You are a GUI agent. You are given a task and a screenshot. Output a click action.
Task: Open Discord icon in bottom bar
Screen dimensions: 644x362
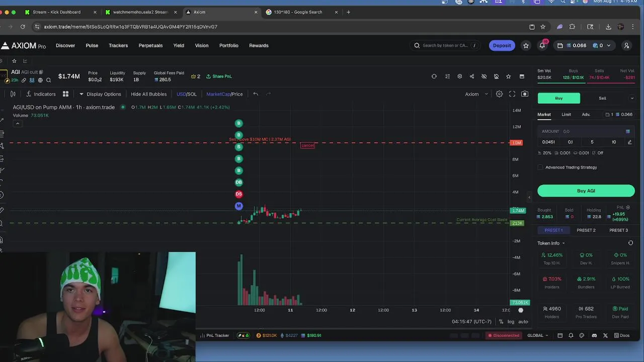[594, 335]
